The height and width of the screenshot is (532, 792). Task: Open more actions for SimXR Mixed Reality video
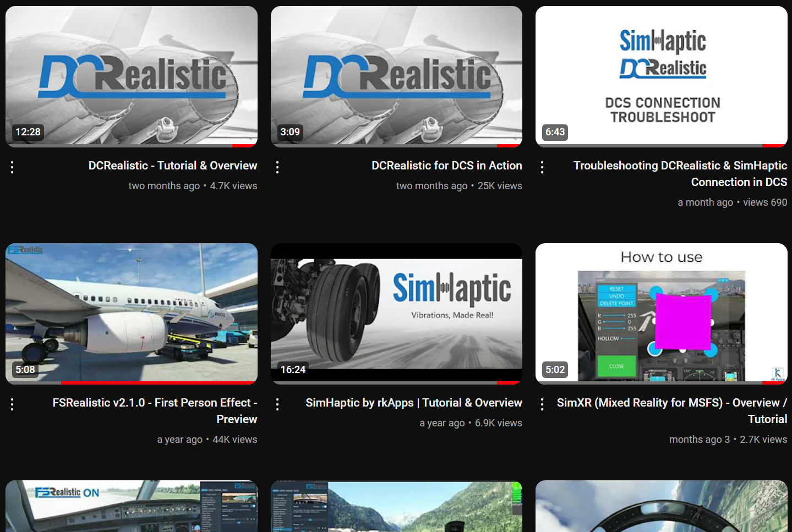(542, 404)
